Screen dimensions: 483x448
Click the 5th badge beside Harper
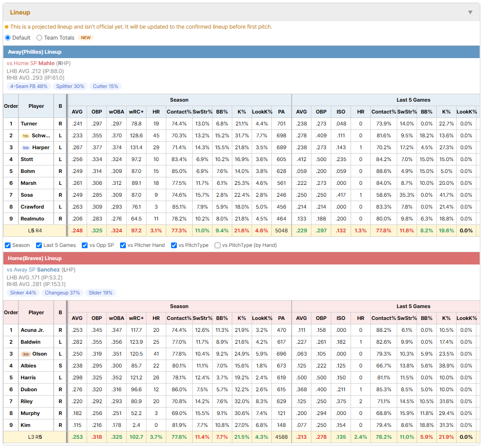coord(26,148)
